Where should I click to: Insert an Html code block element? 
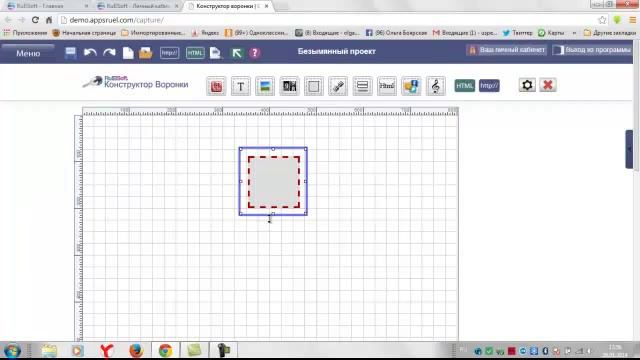pos(387,86)
